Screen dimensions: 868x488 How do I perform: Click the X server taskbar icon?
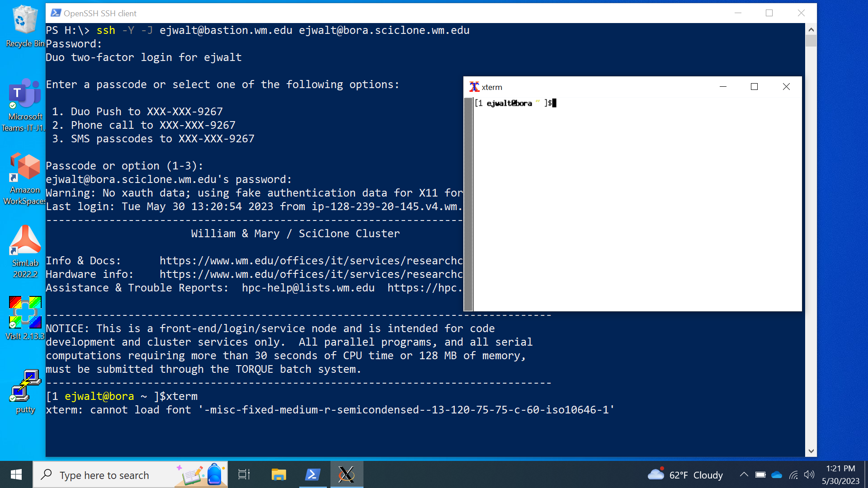346,474
